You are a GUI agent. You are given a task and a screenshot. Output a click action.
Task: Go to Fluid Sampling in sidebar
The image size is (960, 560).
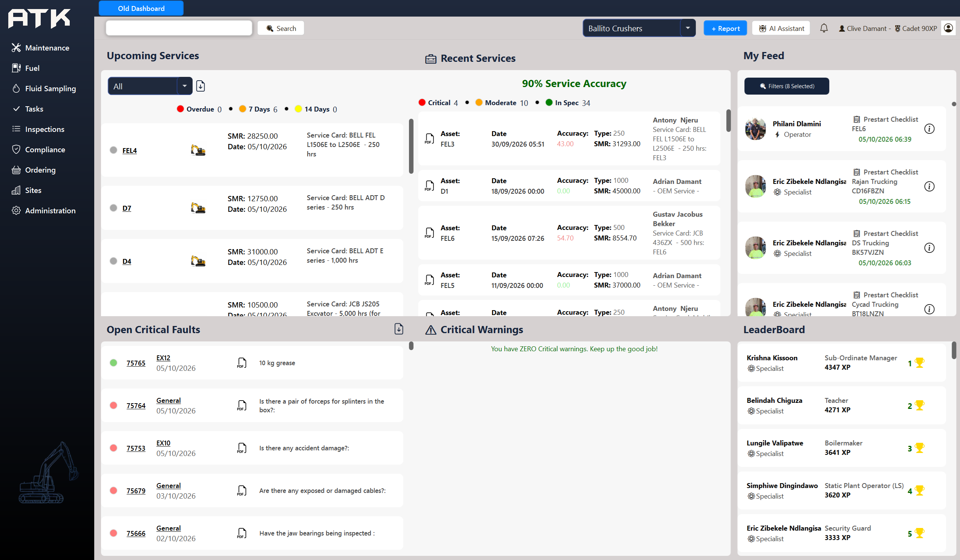44,89
